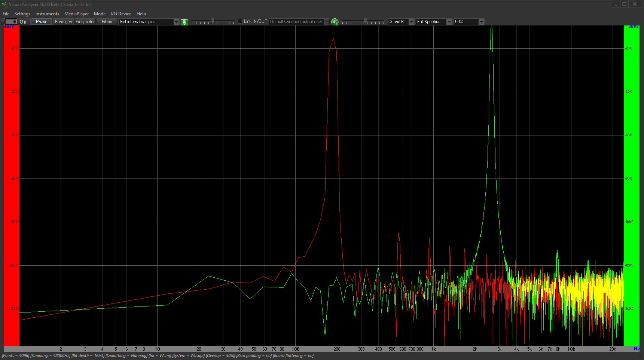The height and width of the screenshot is (360, 644).
Task: Click the 100 frequency axis label
Action: (x=296, y=349)
